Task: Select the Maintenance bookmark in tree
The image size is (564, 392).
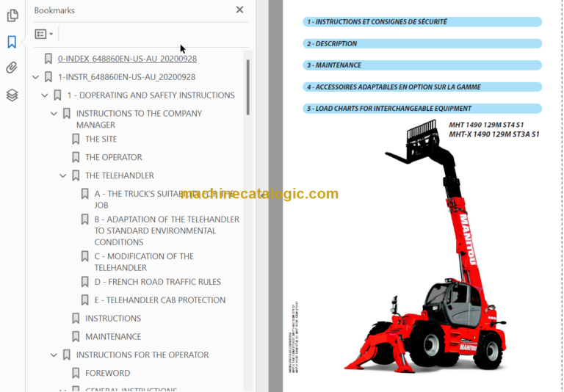Action: [x=113, y=337]
